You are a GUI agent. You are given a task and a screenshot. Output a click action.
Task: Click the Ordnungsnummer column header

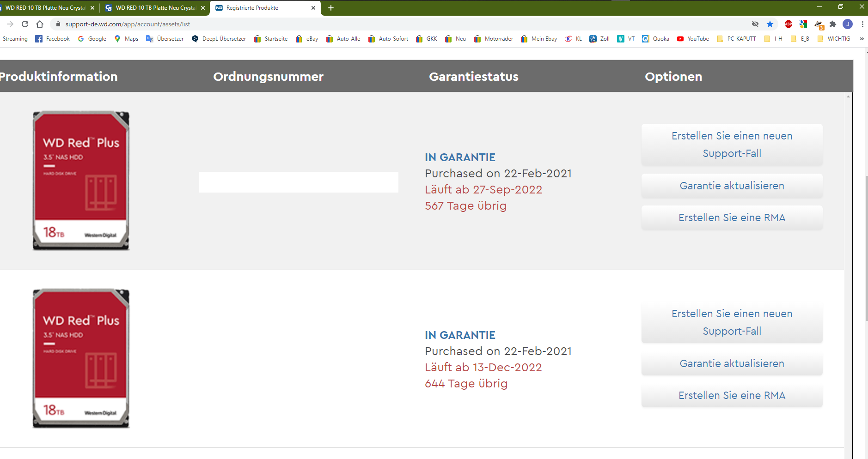coord(268,77)
